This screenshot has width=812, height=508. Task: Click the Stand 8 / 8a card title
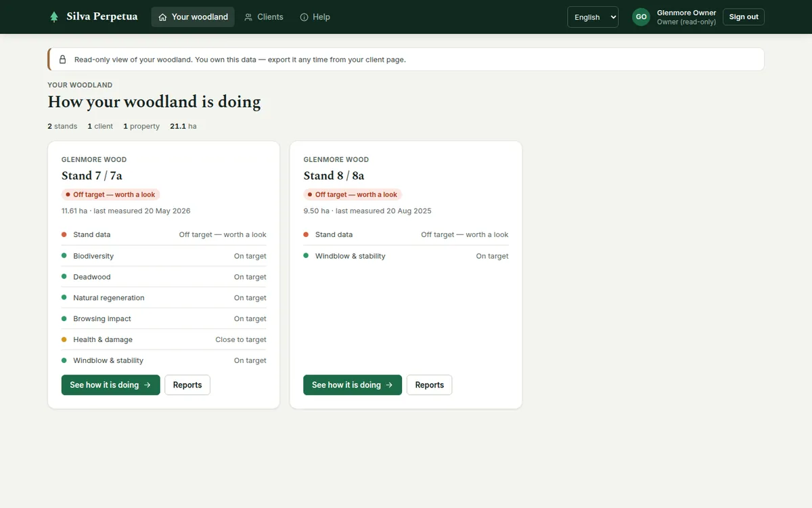click(334, 175)
